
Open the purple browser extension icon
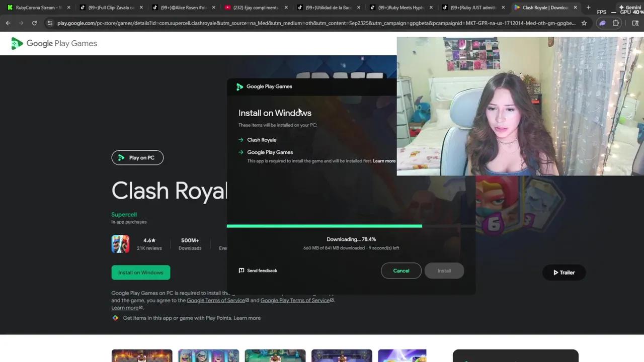pos(603,23)
